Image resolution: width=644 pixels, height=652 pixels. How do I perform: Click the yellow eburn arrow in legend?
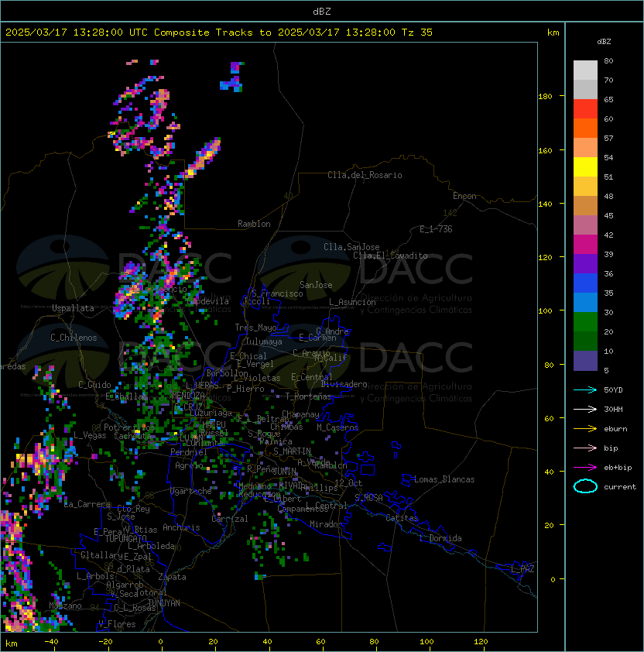[585, 429]
